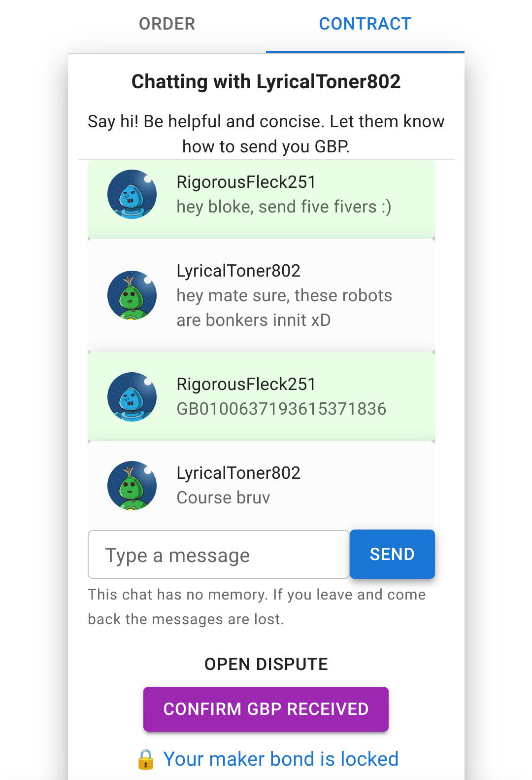532x780 pixels.
Task: Click LyricalToner802's avatar beside the "bonkers innit" message
Action: coord(132,295)
